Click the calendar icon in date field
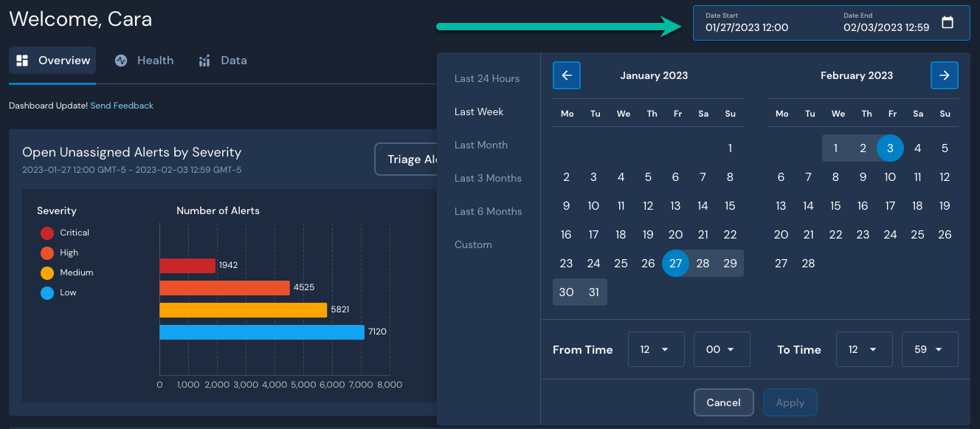The width and height of the screenshot is (980, 429). coord(948,22)
